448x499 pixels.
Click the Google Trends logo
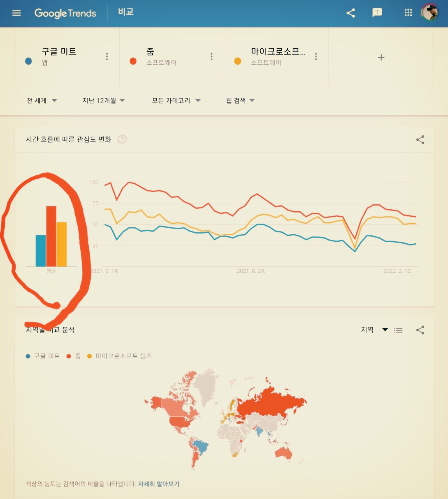click(x=65, y=13)
